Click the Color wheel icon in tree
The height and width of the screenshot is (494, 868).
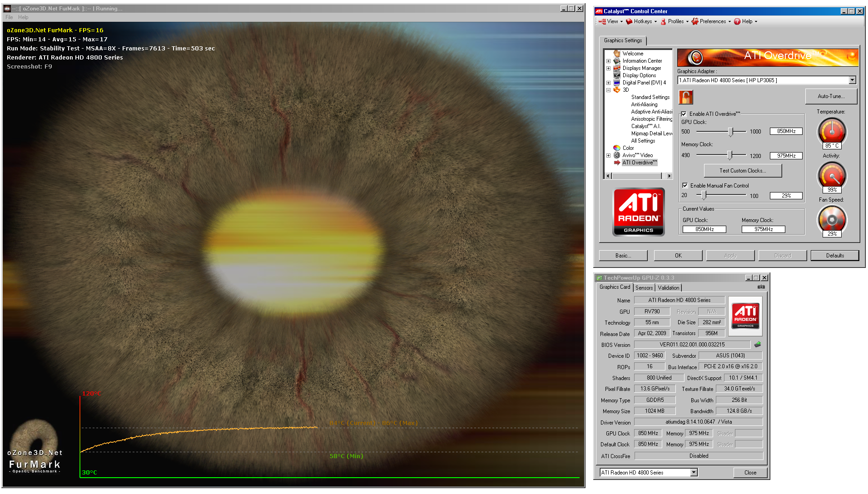617,148
